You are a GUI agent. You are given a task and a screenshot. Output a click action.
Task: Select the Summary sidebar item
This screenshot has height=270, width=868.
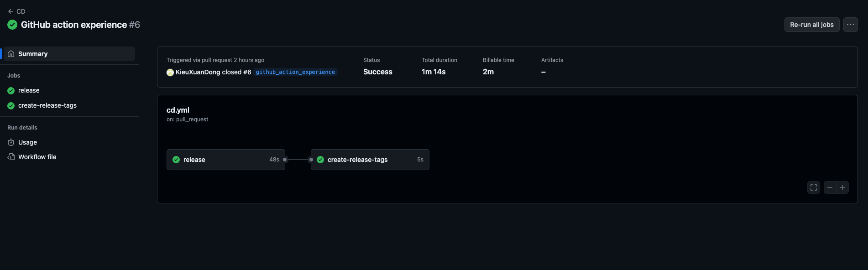(x=69, y=54)
